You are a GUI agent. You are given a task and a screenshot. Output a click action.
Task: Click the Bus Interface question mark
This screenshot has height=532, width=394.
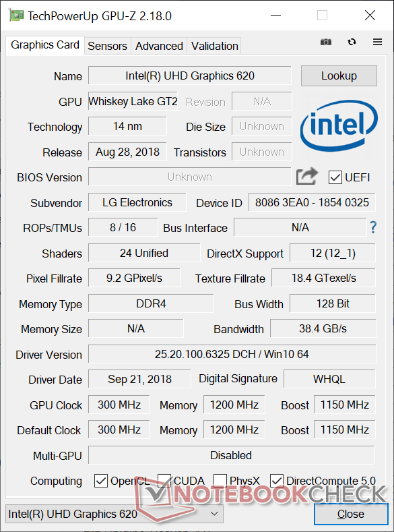pos(373,227)
